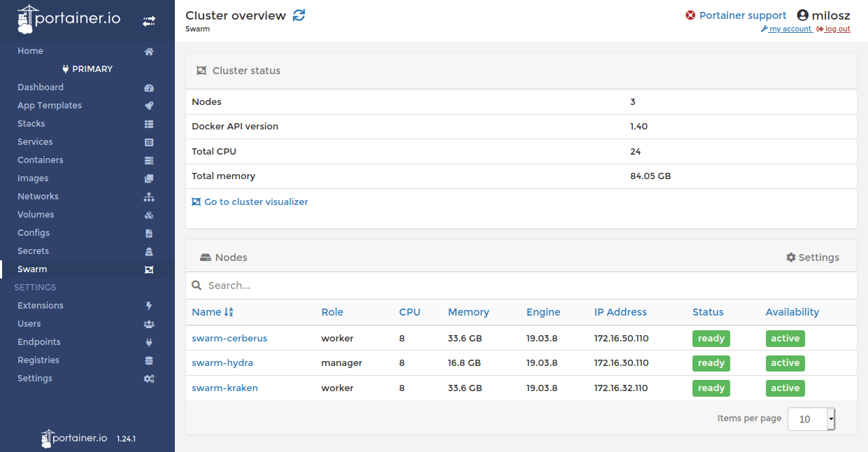
Task: Click the ready badge for swarm-hydra
Action: click(711, 363)
